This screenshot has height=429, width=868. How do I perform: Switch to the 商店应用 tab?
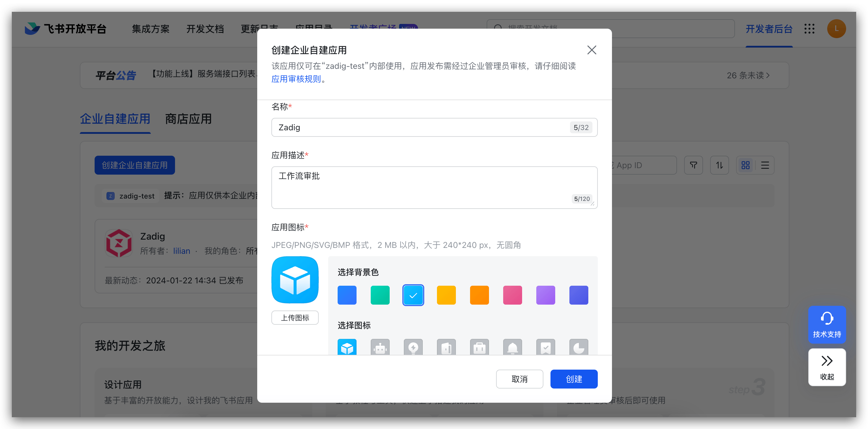[x=188, y=119]
